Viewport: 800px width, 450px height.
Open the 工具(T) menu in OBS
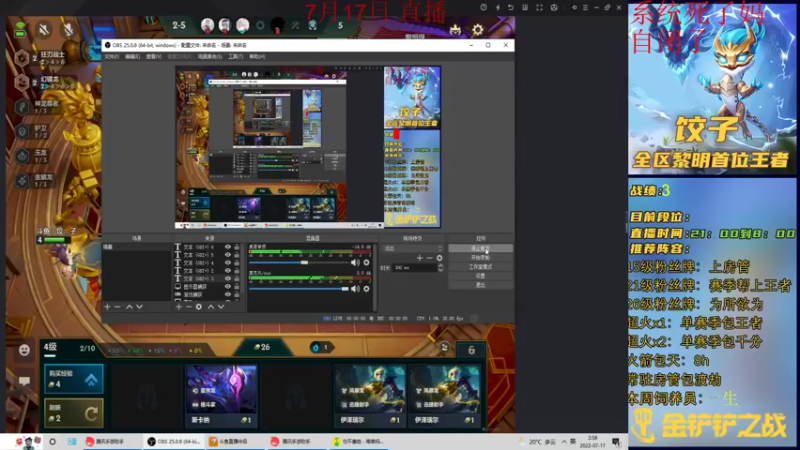[x=235, y=57]
